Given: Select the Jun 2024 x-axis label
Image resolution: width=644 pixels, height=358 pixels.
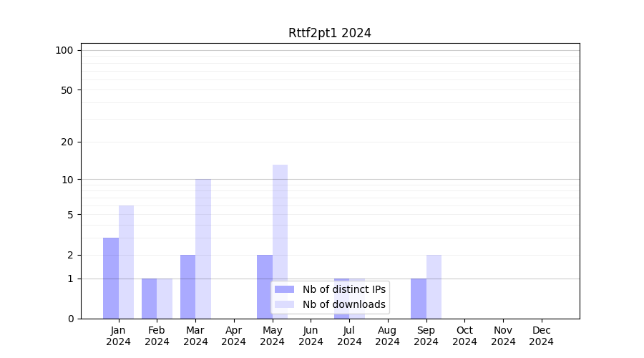Looking at the screenshot, I should pos(311,336).
